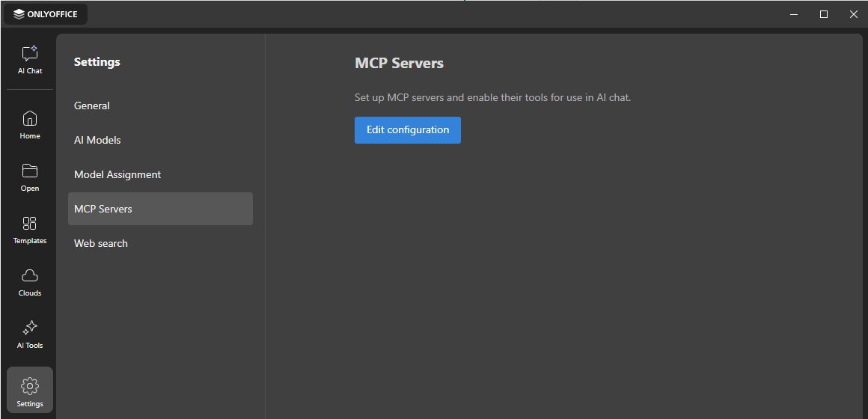Minimize the ONLYOFFICE window
Image resolution: width=868 pixels, height=419 pixels.
click(x=794, y=14)
